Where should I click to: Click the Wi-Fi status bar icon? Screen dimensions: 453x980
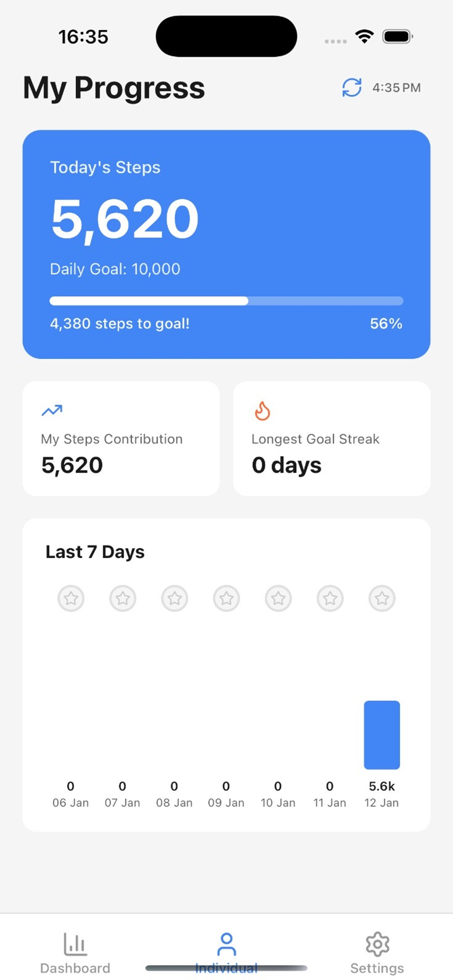tap(364, 37)
